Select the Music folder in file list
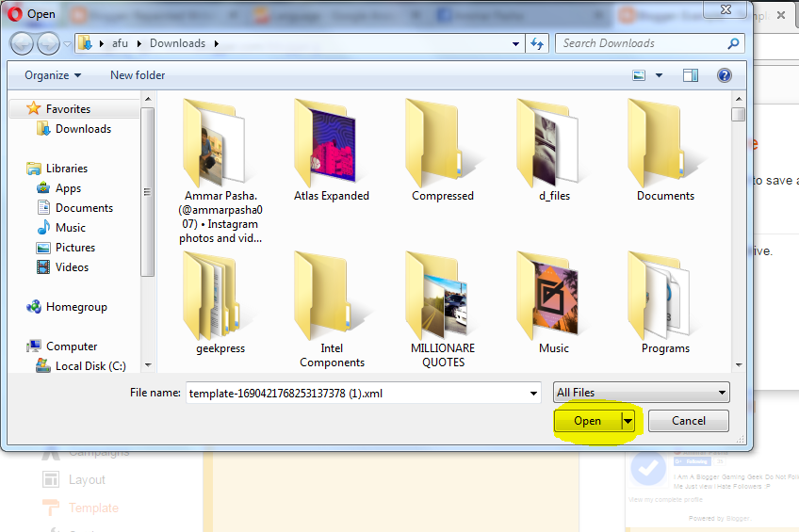The image size is (799, 532). [554, 303]
